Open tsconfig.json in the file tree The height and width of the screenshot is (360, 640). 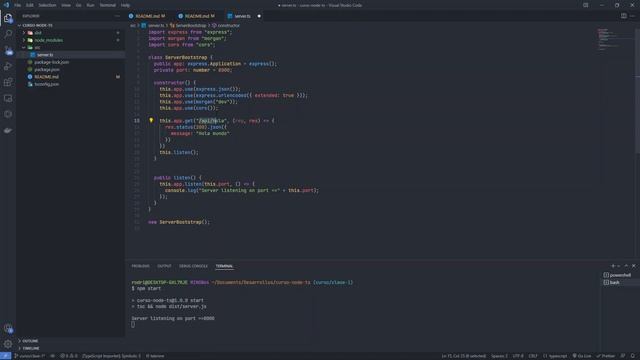[x=47, y=84]
